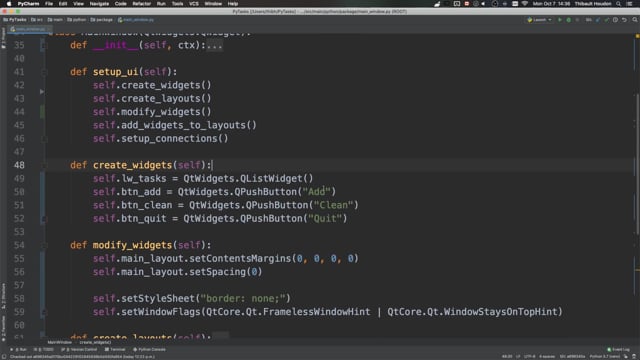Open the VCS menu
This screenshot has width=640, height=360.
194,4
